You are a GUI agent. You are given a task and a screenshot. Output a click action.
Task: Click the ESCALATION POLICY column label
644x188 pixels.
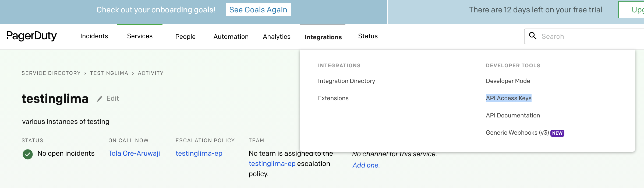pyautogui.click(x=205, y=140)
